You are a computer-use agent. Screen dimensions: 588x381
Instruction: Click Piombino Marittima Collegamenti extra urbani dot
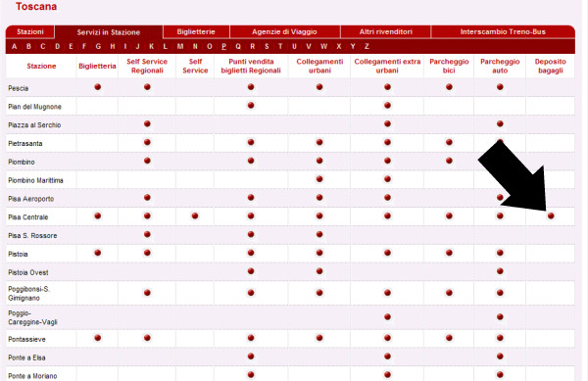387,179
